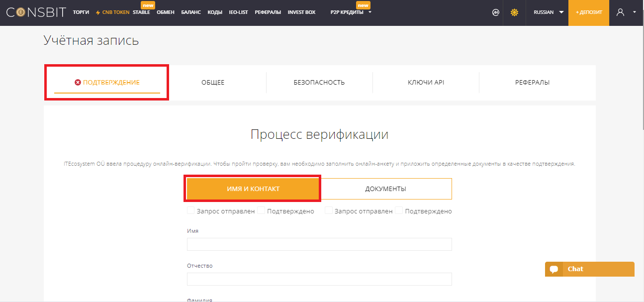Click the red X icon on Подтверждение tab
The width and height of the screenshot is (644, 302).
[x=78, y=83]
